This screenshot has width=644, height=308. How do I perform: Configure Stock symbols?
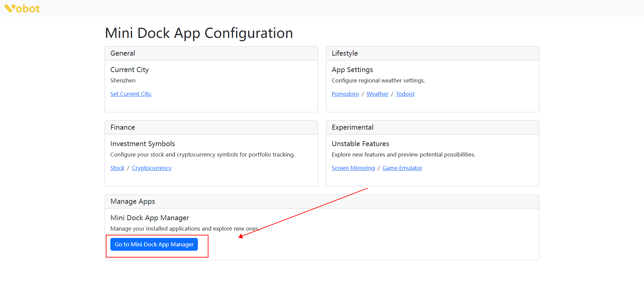[x=117, y=168]
